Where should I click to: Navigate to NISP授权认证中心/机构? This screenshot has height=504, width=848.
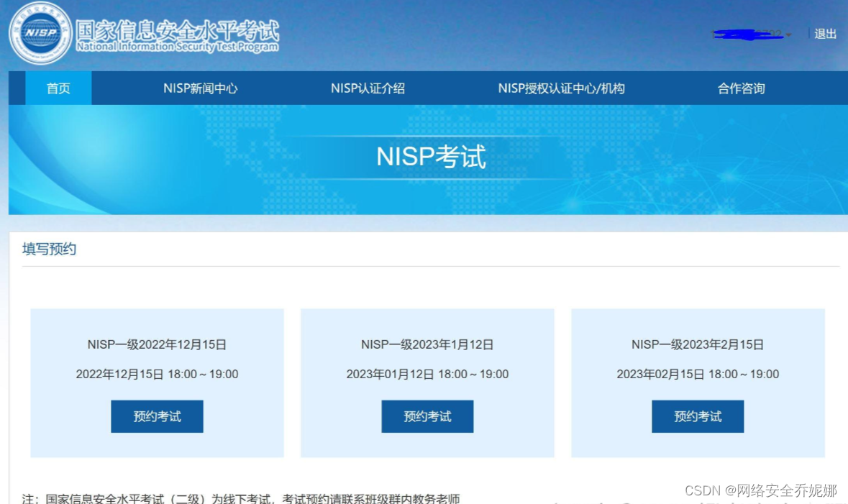(562, 88)
